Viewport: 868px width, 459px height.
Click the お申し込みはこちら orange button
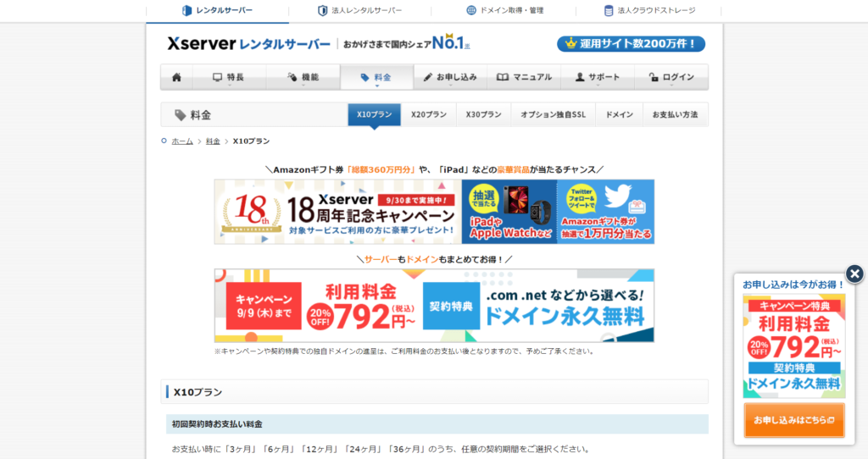[x=793, y=420]
